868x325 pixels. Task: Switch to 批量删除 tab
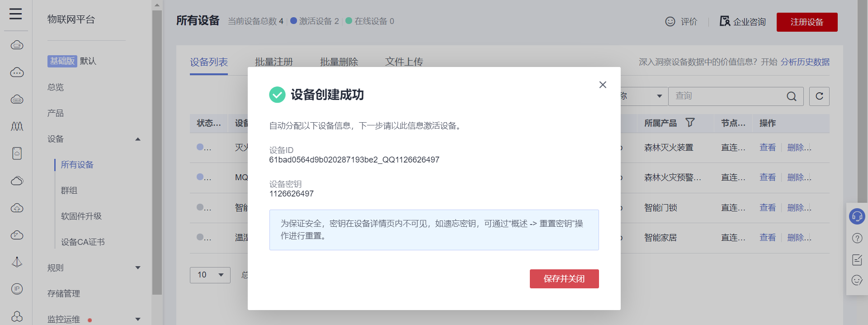tap(339, 62)
